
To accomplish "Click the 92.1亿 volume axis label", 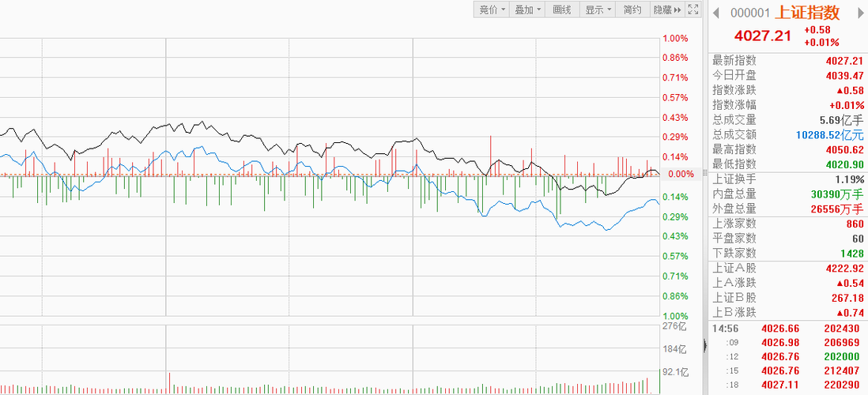I will [x=675, y=373].
